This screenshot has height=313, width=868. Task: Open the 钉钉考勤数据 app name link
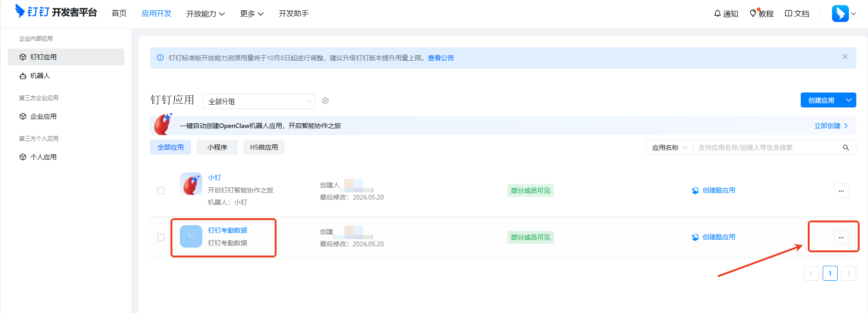(228, 230)
